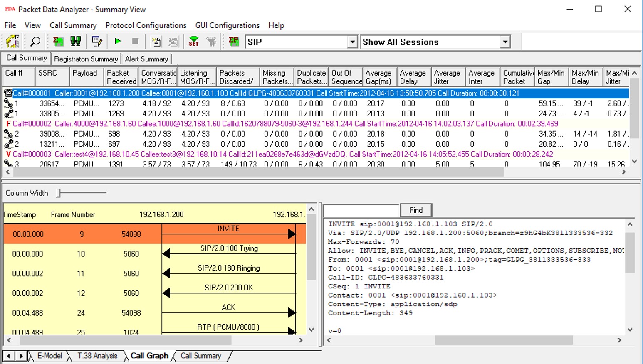
Task: Click the magnifying glass search icon
Action: click(35, 42)
